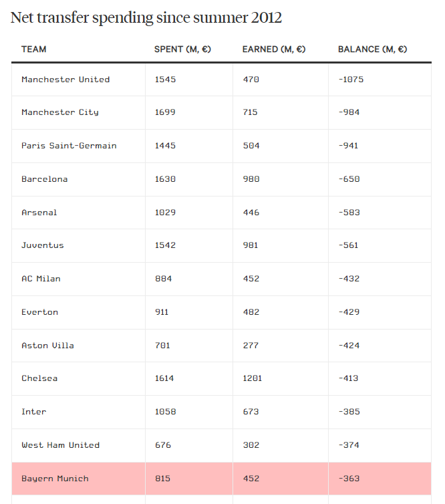The height and width of the screenshot is (504, 445).
Task: Click the TEAM column header
Action: pos(34,49)
